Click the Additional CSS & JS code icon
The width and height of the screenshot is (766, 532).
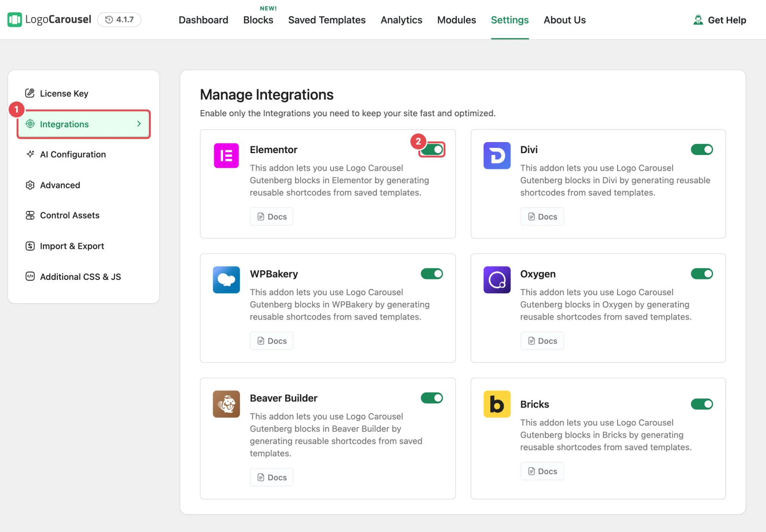point(30,277)
